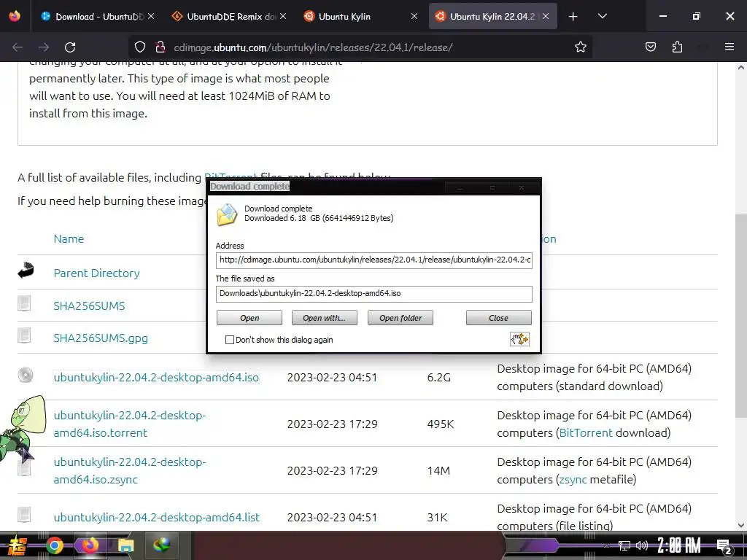Click the 2023-02-23 04:51 iso date
747x560 pixels.
pos(332,378)
